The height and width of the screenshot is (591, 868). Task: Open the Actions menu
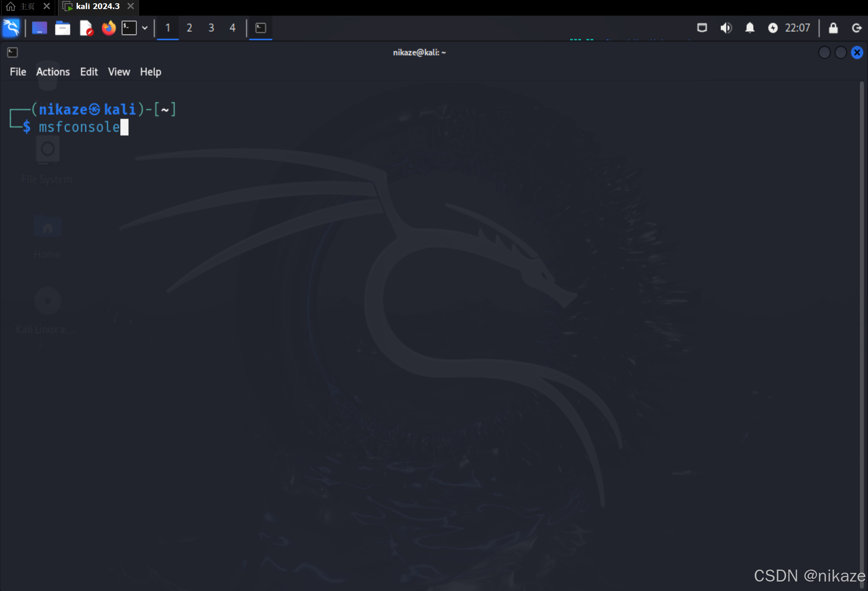point(53,72)
